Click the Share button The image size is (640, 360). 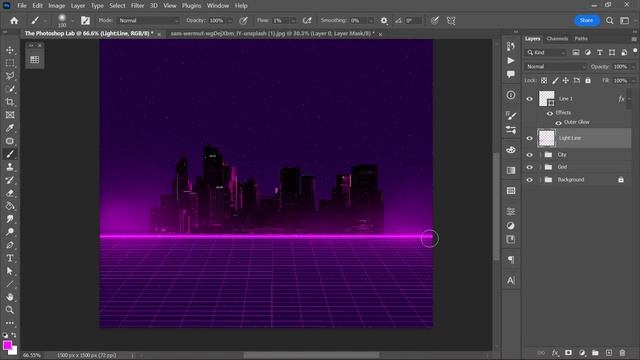point(587,20)
